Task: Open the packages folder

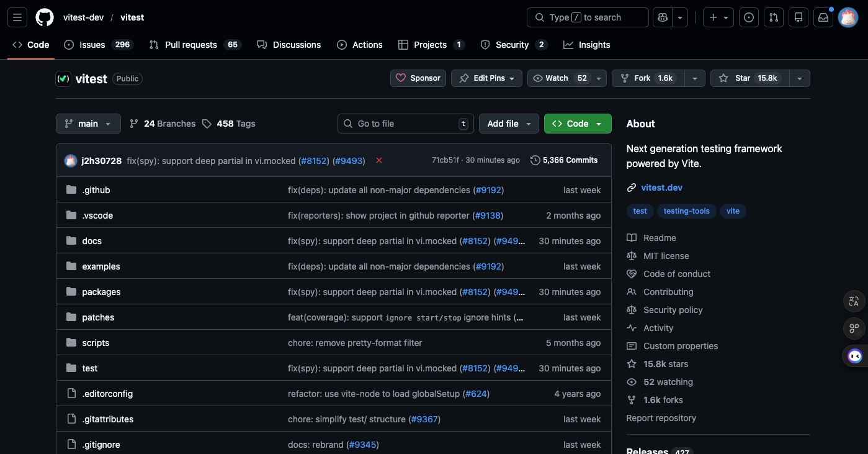Action: [101, 292]
